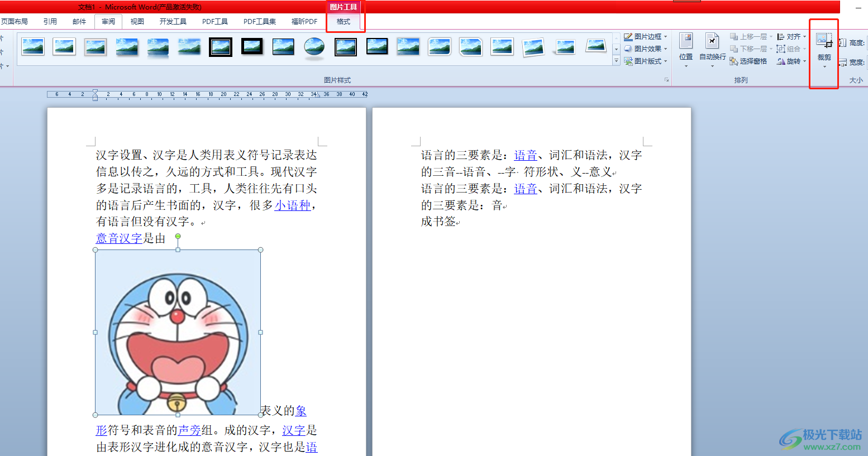Screen dimensions: 868x456
Task: Switch to the 页面布局 tab
Action: tap(15, 21)
